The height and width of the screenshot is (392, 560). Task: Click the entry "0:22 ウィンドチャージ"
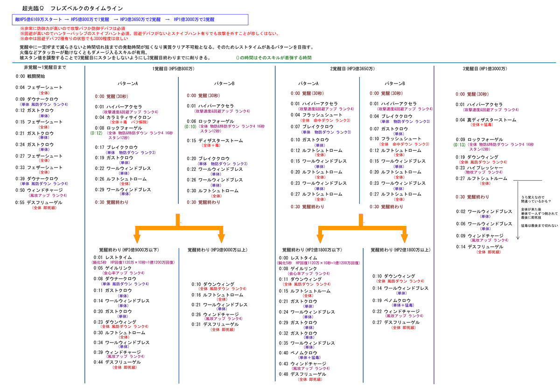(396, 311)
